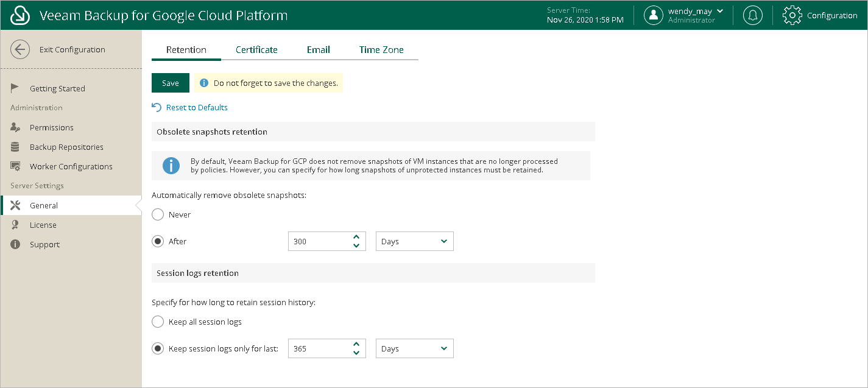Click Exit Configuration label
The height and width of the screenshot is (388, 868).
click(x=72, y=50)
